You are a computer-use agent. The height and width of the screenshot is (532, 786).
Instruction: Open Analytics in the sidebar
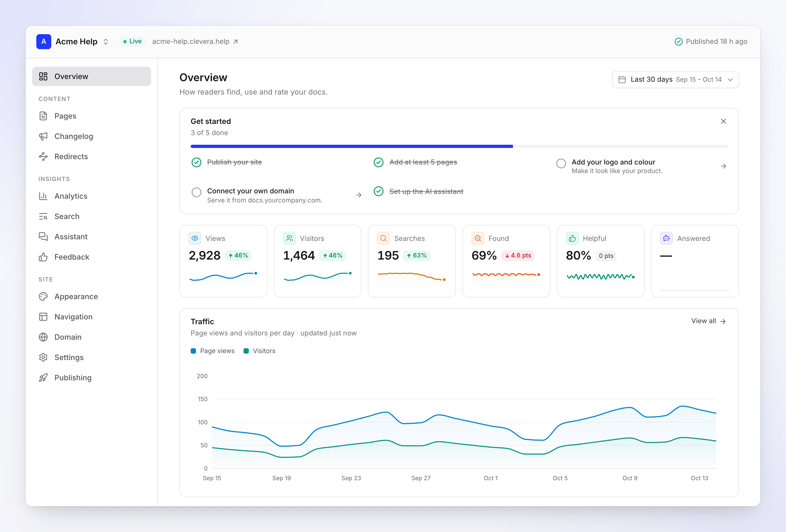point(92,196)
